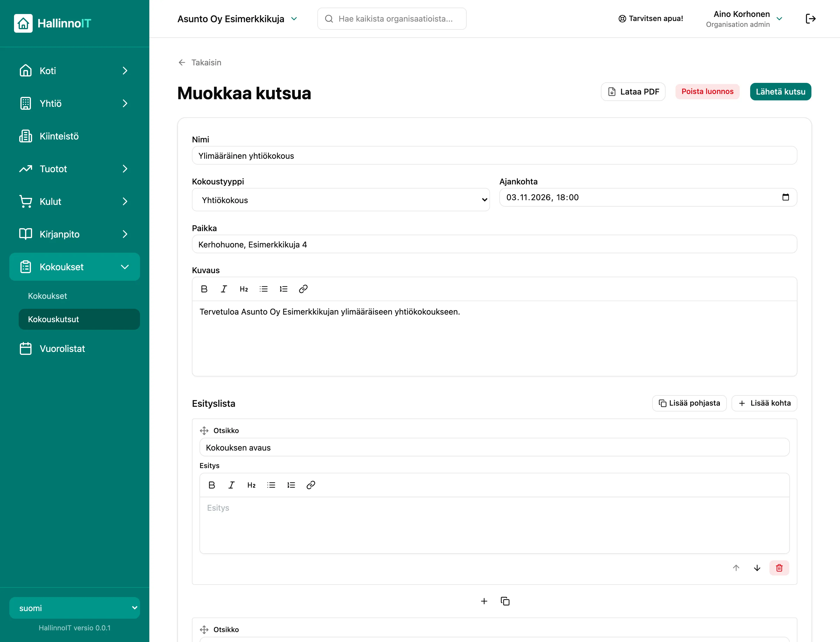Select the Kokoukset submenu item
The image size is (840, 642).
click(x=79, y=296)
